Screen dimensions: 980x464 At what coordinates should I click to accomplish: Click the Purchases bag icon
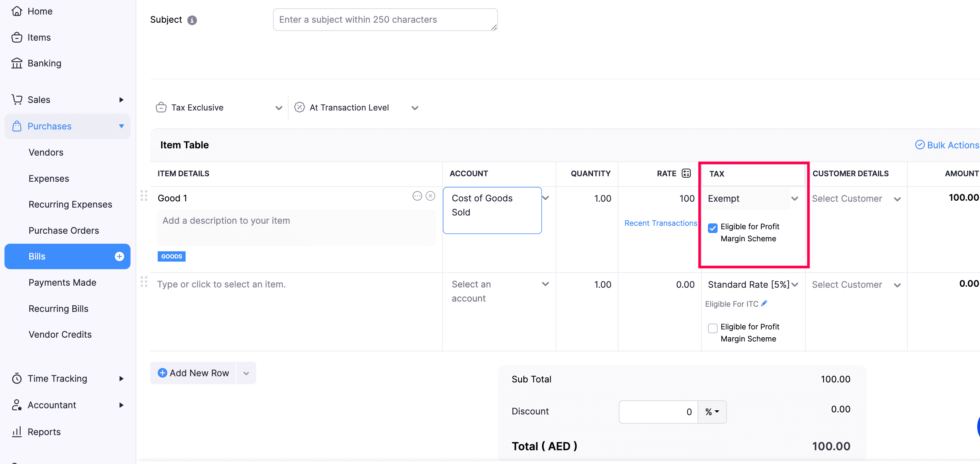point(17,126)
